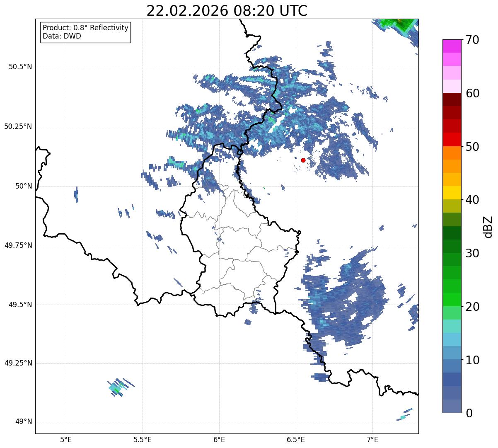Image resolution: width=498 pixels, height=448 pixels.
Task: Click the 'dBZ' colorbar axis label
Action: (488, 227)
